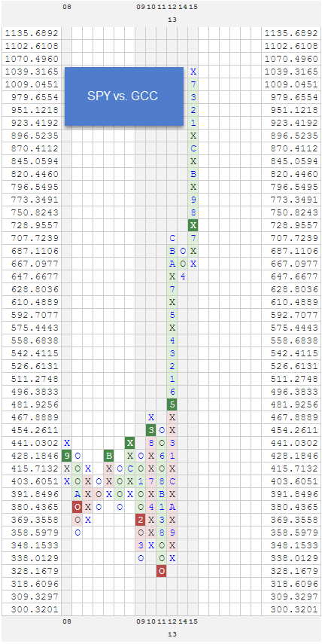Click the 5 cell in the 592.7077 row
Screen dimensions: 322x644
172,315
